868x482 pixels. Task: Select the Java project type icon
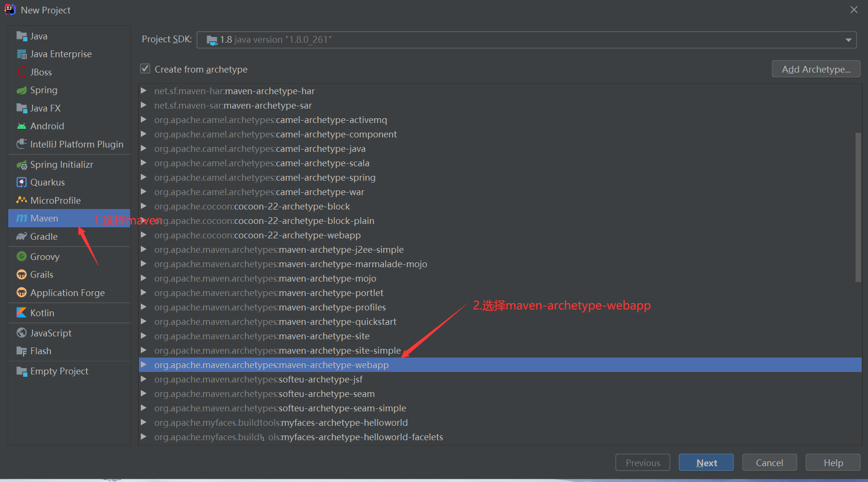tap(22, 36)
